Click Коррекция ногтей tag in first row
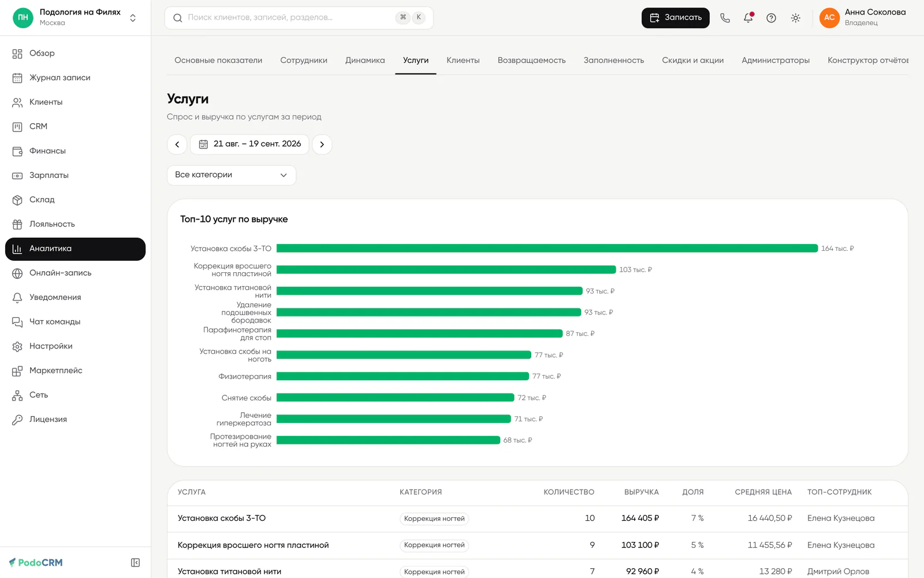This screenshot has height=578, width=924. tap(434, 519)
